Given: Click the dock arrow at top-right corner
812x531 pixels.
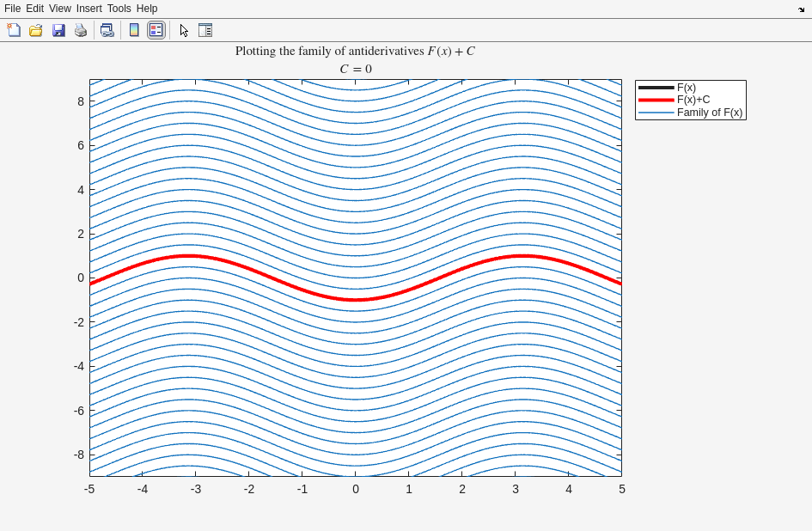Looking at the screenshot, I should [801, 9].
